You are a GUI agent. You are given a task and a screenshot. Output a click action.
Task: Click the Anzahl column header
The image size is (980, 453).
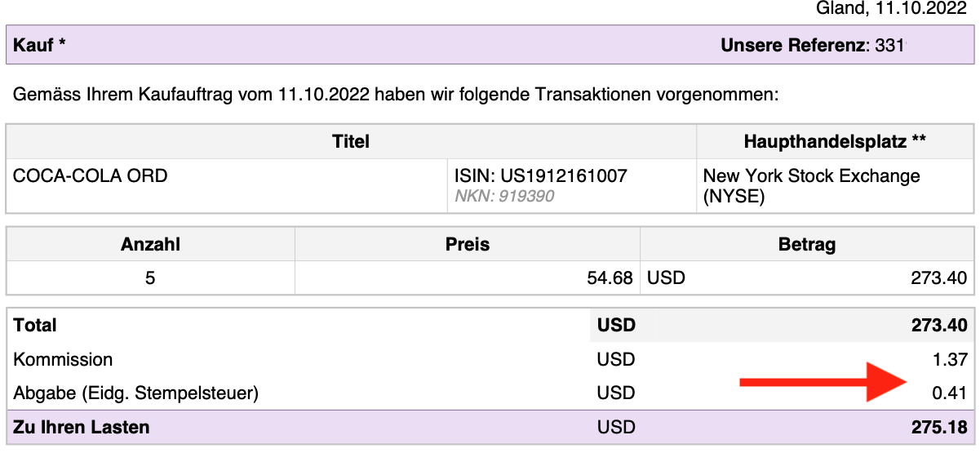point(150,244)
